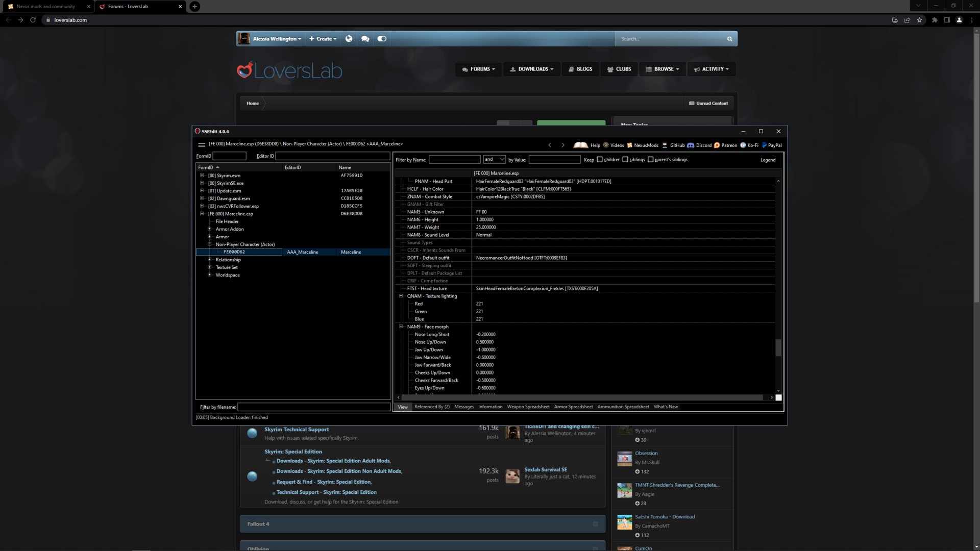Click the Legend button
Viewport: 980px width, 551px height.
pos(768,160)
